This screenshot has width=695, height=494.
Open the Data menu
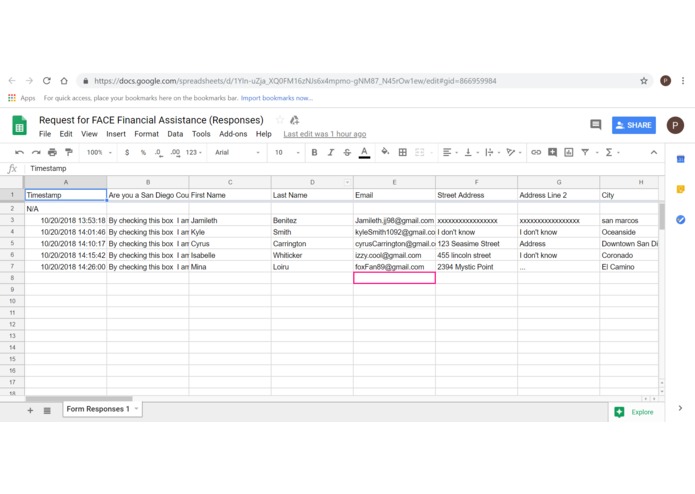click(x=175, y=134)
